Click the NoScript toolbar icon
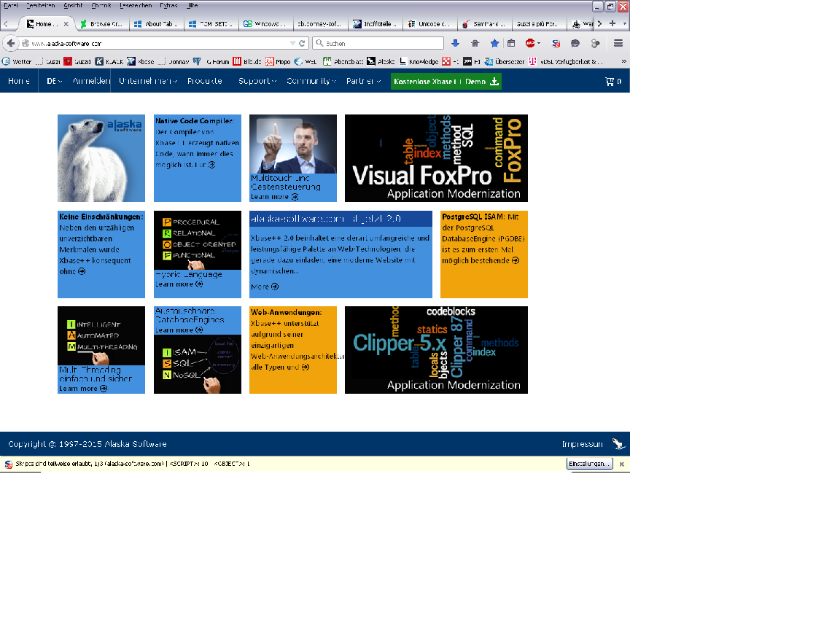840x630 pixels. pyautogui.click(x=556, y=44)
